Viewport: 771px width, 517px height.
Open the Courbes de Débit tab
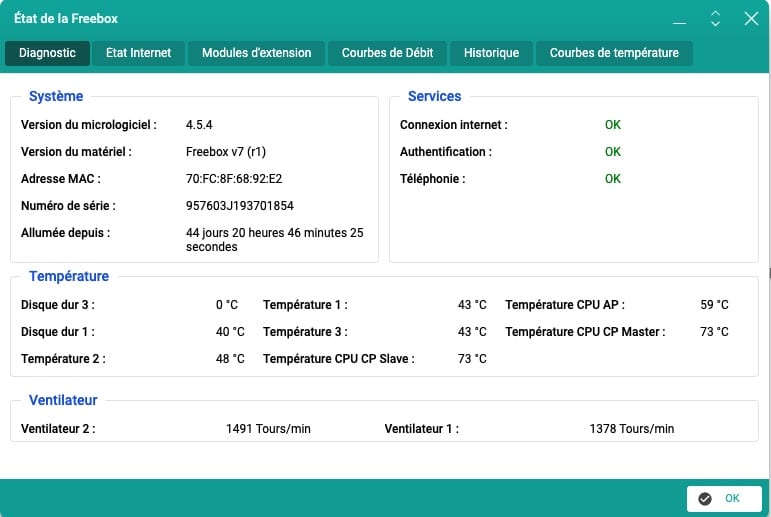tap(387, 53)
